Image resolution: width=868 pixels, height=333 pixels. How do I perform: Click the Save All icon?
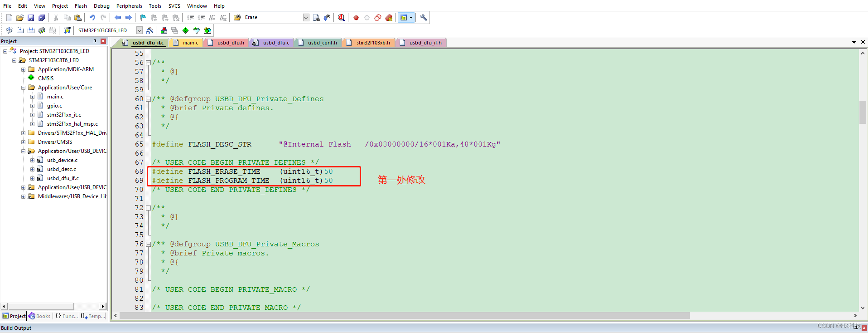pos(42,18)
